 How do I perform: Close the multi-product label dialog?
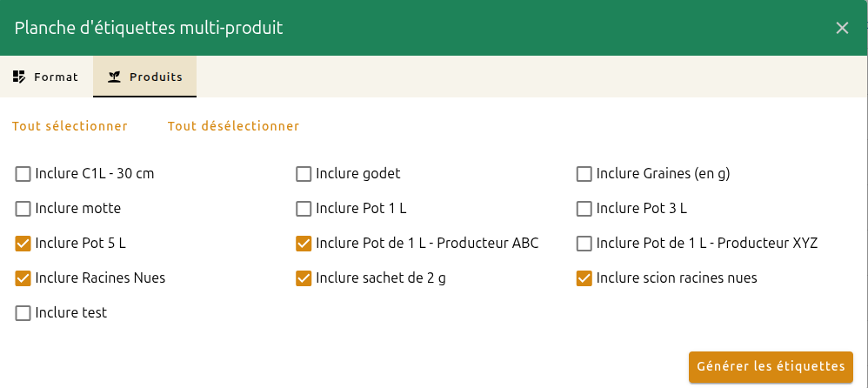click(842, 28)
